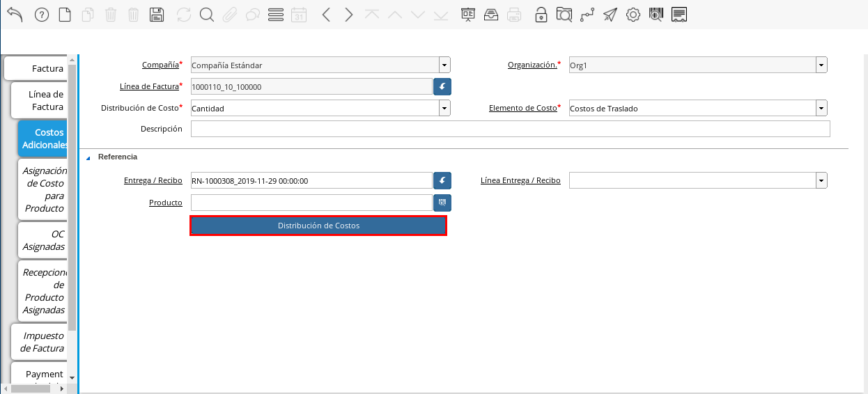The image size is (868, 394).
Task: Collapse the Referencia section
Action: (88, 157)
